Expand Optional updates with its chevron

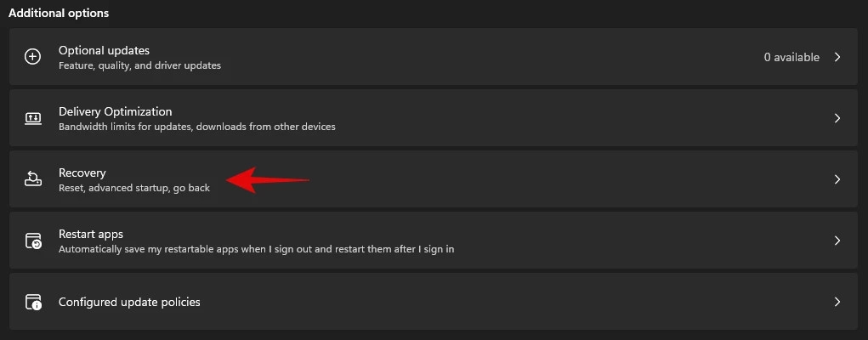[x=837, y=57]
